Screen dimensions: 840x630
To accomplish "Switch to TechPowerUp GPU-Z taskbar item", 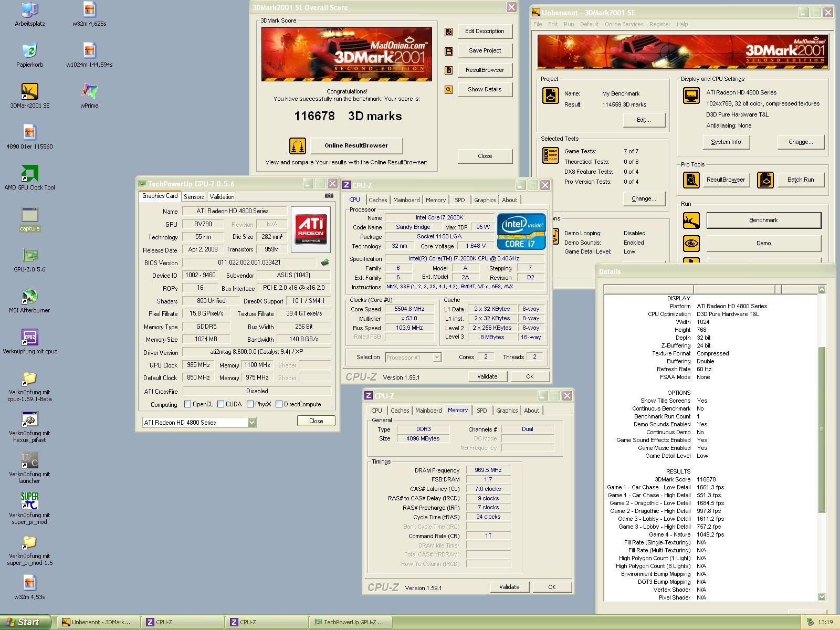I will tap(350, 622).
